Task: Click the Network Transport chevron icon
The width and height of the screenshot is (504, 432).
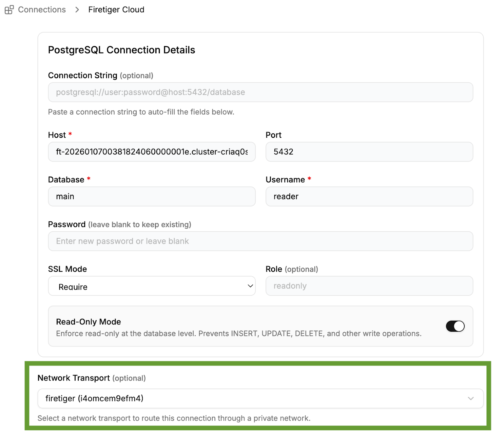Action: pyautogui.click(x=470, y=398)
